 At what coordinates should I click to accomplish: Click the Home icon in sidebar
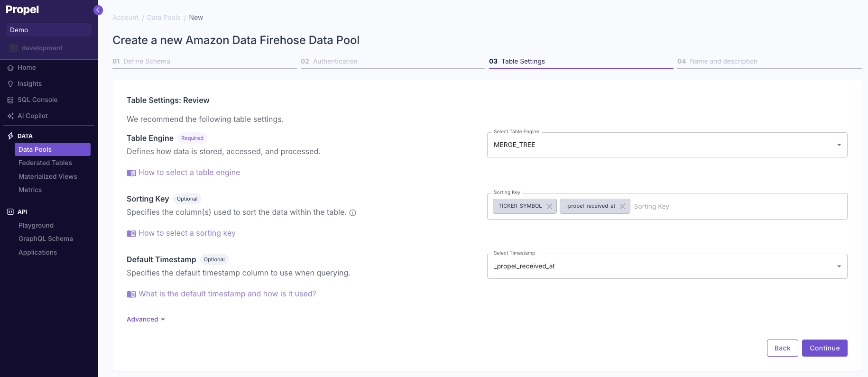tap(10, 67)
